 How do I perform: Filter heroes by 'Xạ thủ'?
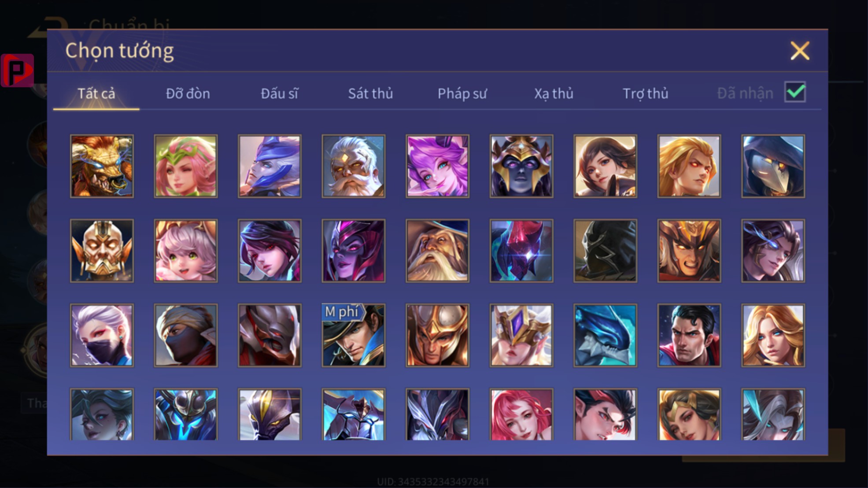click(x=554, y=93)
